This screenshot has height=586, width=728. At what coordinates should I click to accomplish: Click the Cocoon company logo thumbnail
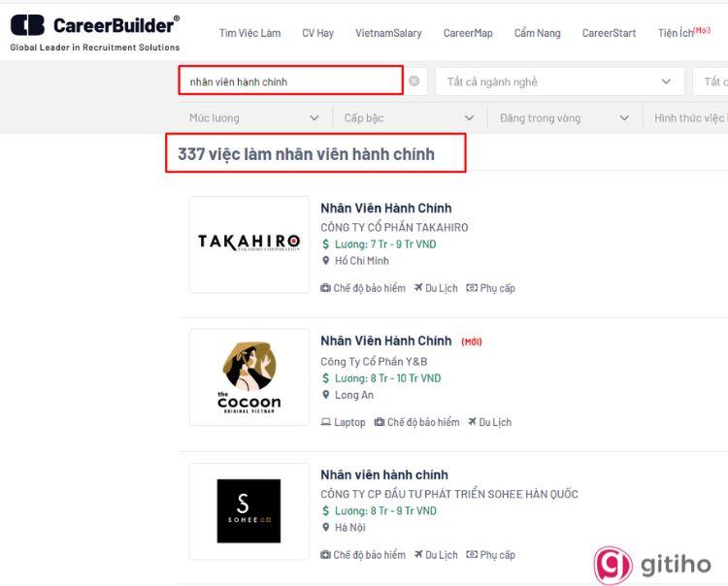point(249,377)
